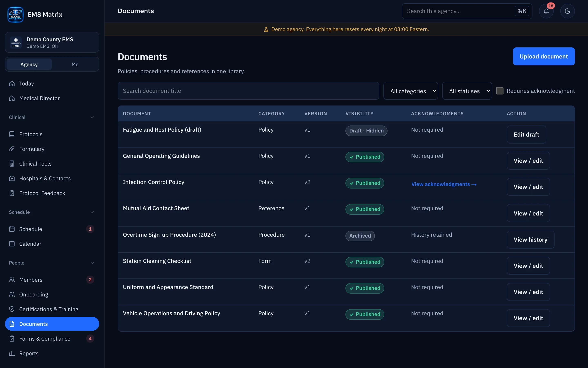Click View history for Overtime Sign-up Procedure
Image resolution: width=588 pixels, height=368 pixels.
point(530,240)
